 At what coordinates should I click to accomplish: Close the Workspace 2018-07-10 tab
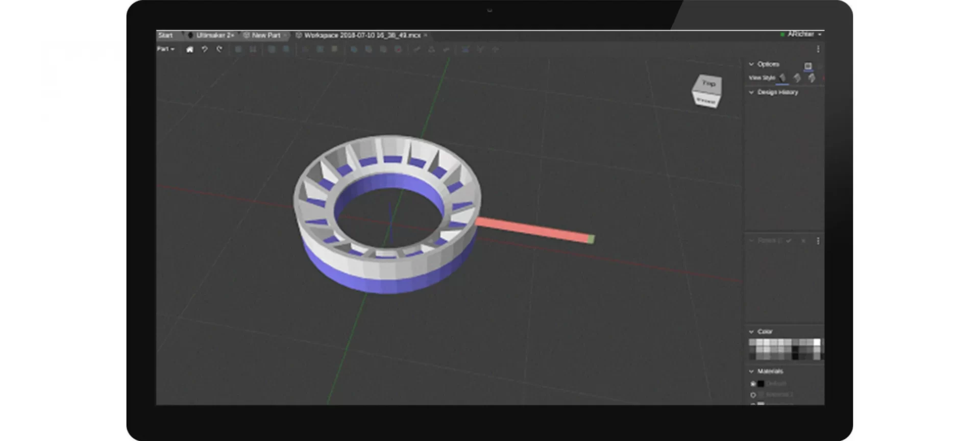click(426, 35)
